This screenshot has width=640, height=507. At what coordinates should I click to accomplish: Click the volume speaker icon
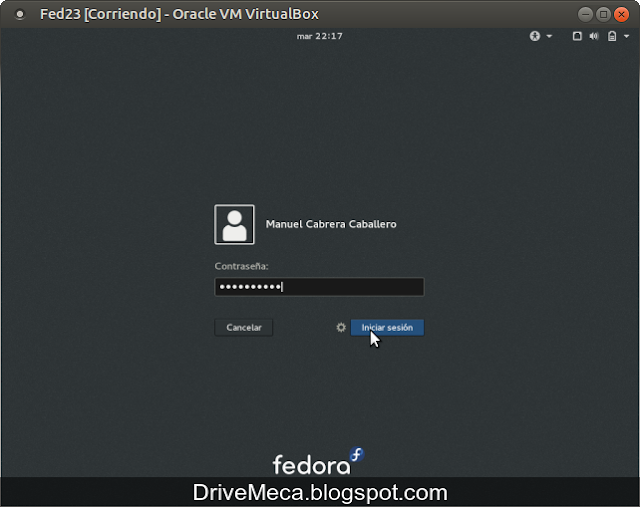pyautogui.click(x=594, y=36)
